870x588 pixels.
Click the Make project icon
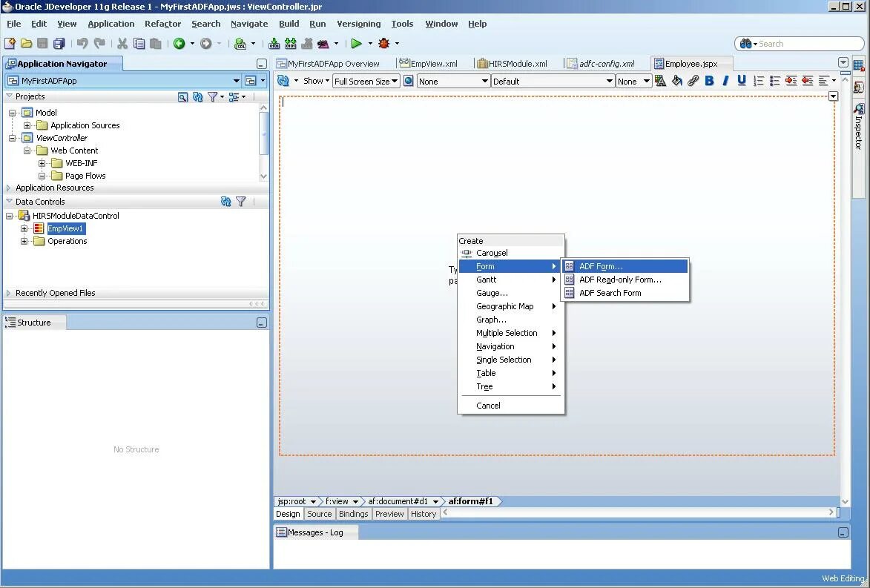[x=274, y=43]
